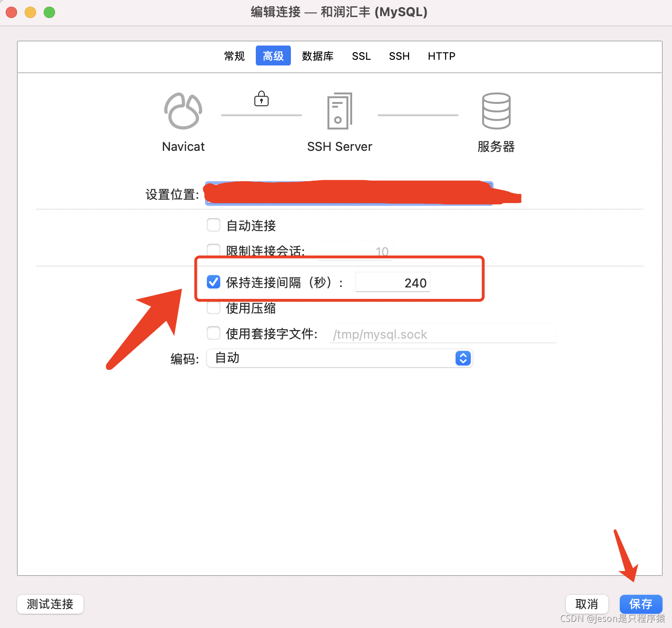The width and height of the screenshot is (672, 628).
Task: Click the Navicat label under the logo
Action: point(184,147)
